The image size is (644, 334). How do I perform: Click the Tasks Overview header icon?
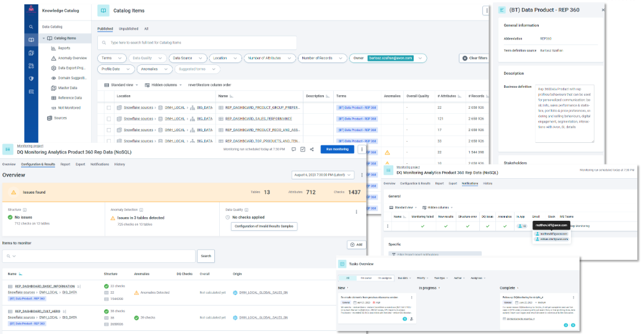(342, 264)
